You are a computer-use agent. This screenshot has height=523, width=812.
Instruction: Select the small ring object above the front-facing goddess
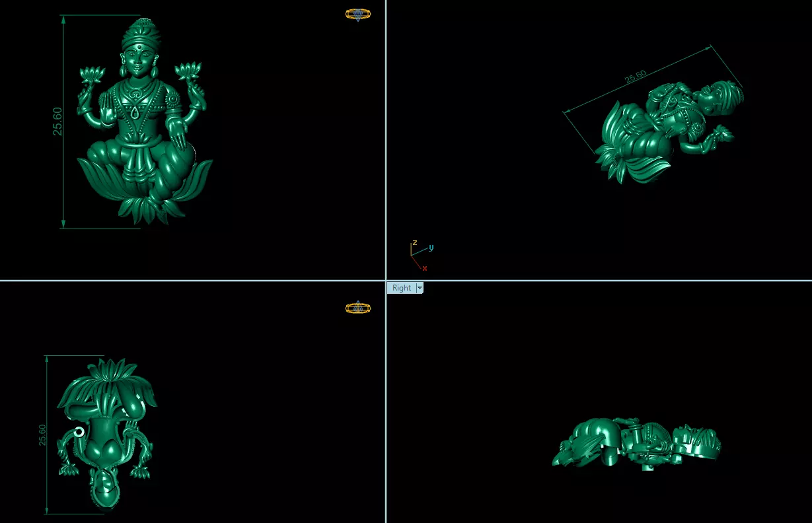tap(358, 14)
